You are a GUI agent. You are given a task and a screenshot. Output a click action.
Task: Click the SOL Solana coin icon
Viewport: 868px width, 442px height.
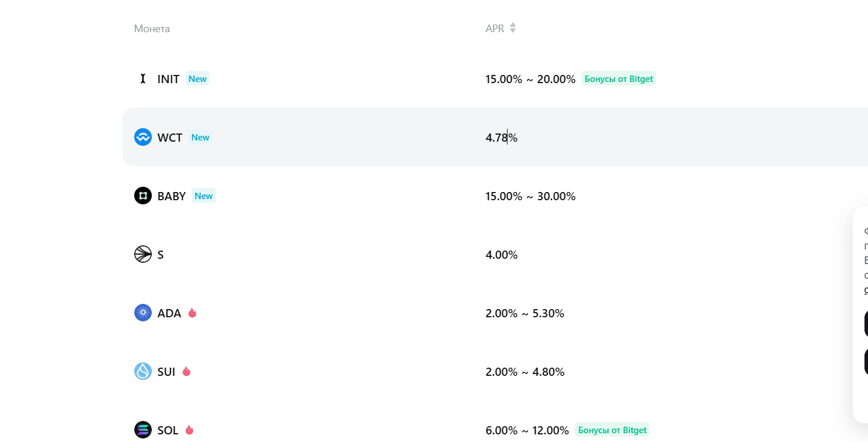[x=142, y=430]
